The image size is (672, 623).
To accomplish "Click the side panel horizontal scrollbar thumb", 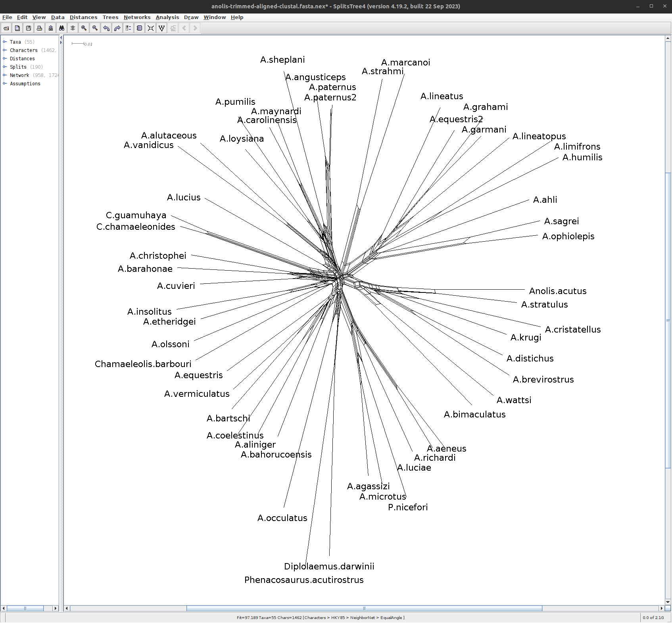I will click(25, 608).
